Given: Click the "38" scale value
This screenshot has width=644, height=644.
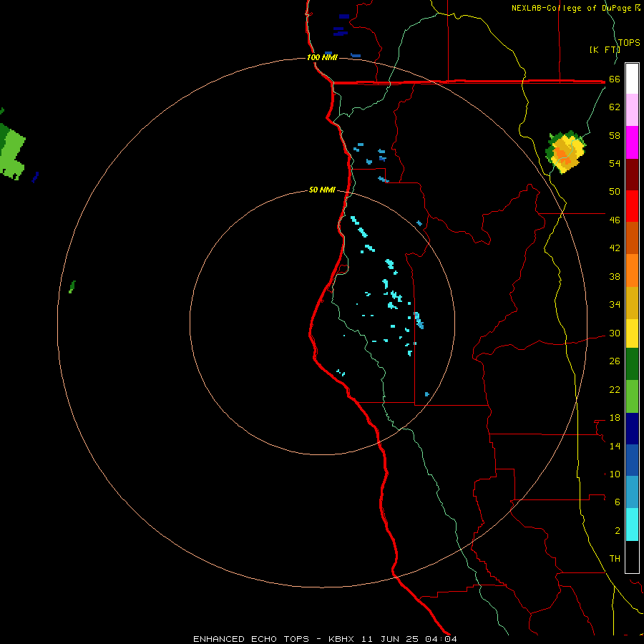Looking at the screenshot, I should pos(615,277).
